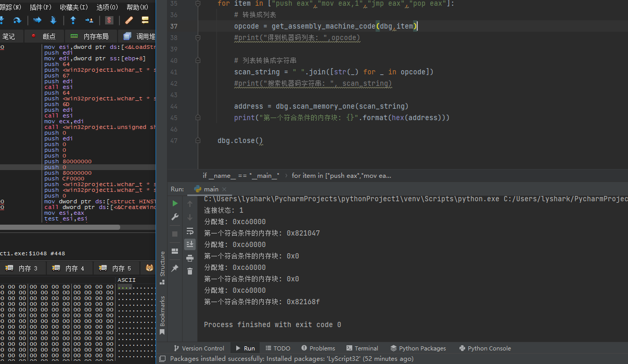Click the Stop process square icon
Image resolution: width=628 pixels, height=364 pixels.
point(175,234)
